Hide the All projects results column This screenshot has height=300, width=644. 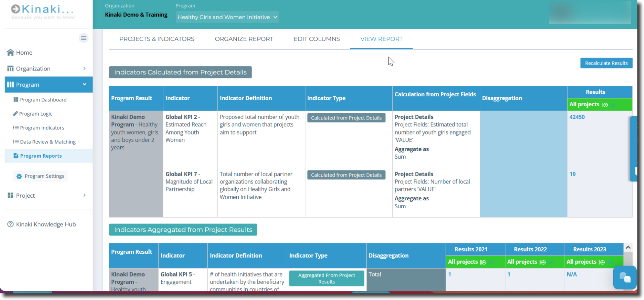point(613,105)
